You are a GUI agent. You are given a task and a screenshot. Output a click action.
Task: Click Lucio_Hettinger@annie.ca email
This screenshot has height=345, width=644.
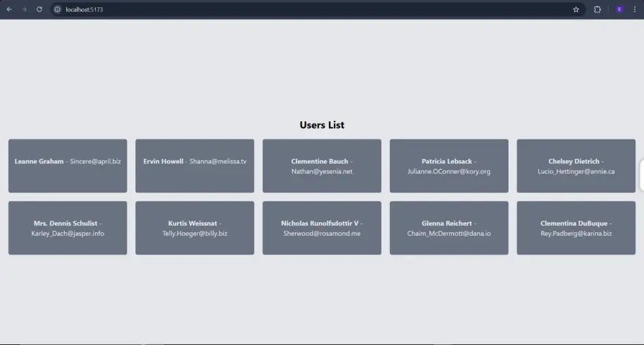(x=576, y=172)
